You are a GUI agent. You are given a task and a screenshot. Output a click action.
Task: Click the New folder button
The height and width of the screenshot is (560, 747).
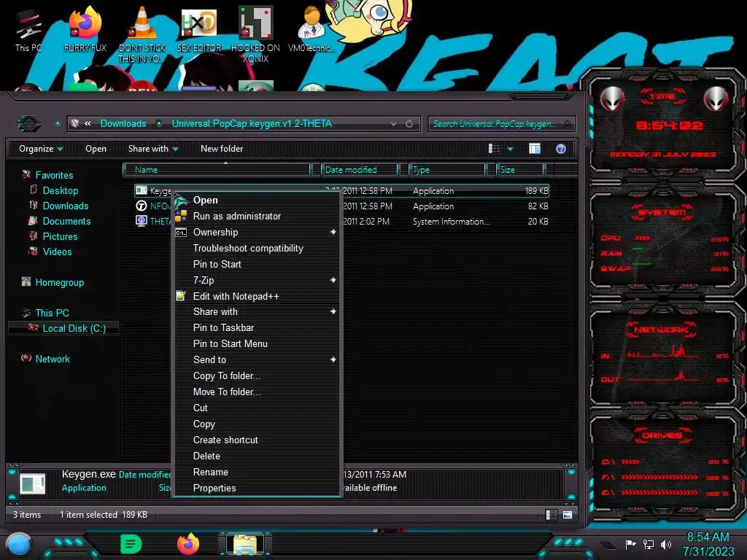point(222,149)
